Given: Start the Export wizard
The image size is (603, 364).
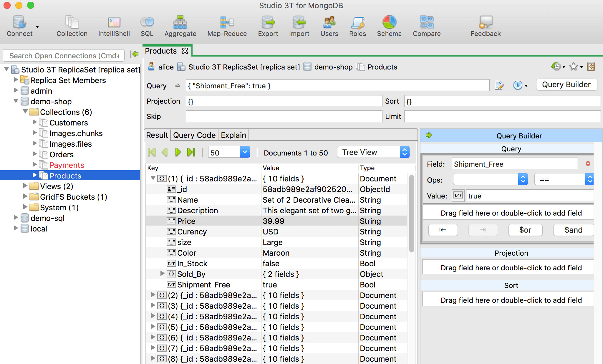Looking at the screenshot, I should point(268,26).
